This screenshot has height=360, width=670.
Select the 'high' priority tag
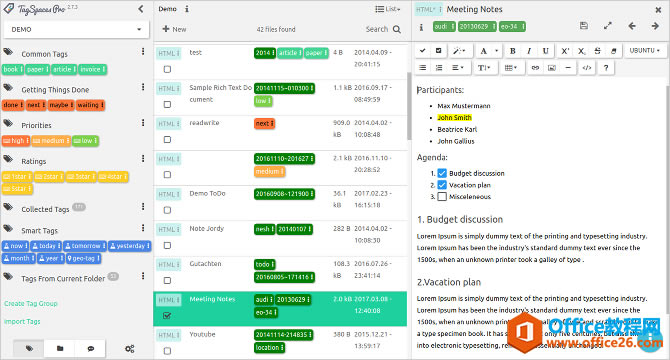coord(16,140)
